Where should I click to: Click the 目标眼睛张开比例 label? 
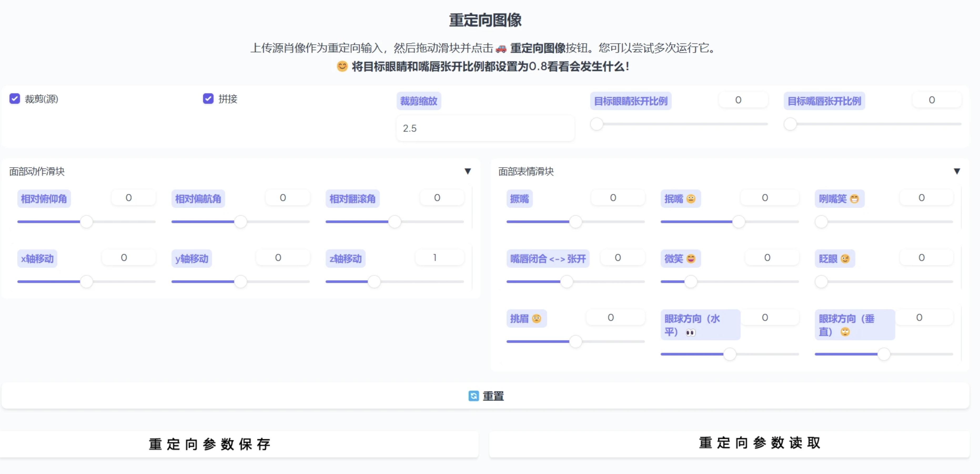pos(631,101)
